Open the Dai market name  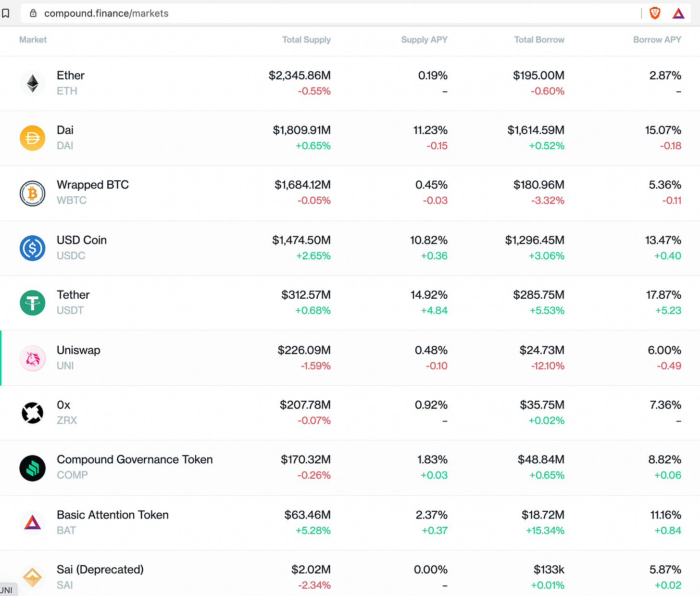click(65, 130)
